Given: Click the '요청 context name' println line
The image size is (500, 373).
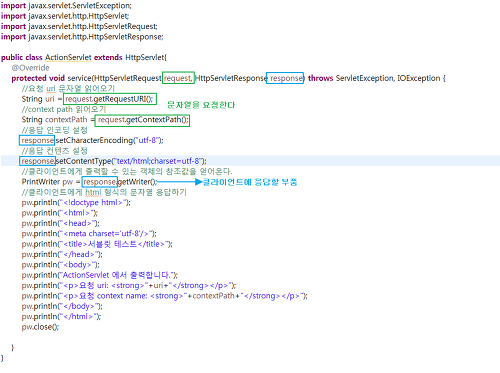Looking at the screenshot, I should [165, 296].
